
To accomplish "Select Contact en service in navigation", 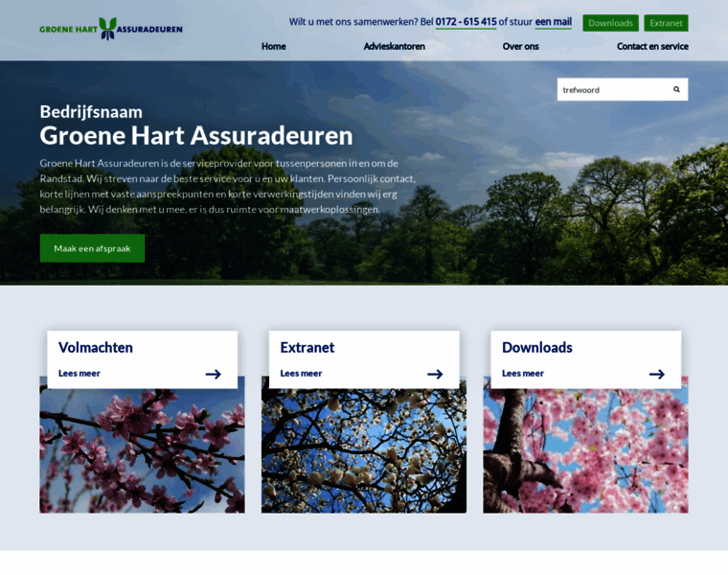I will pos(651,46).
